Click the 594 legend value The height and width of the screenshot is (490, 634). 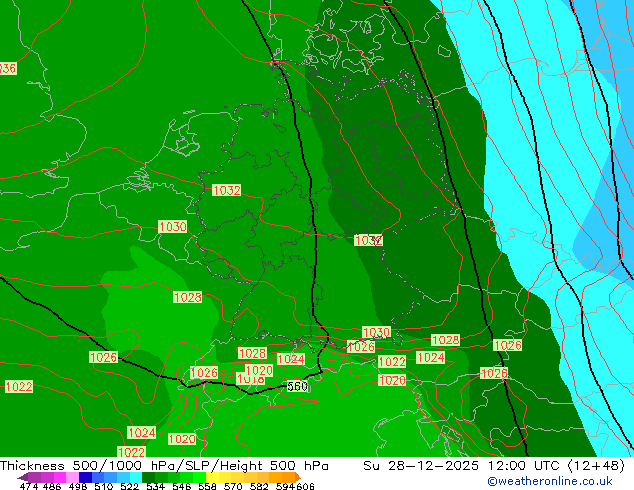pyautogui.click(x=285, y=486)
